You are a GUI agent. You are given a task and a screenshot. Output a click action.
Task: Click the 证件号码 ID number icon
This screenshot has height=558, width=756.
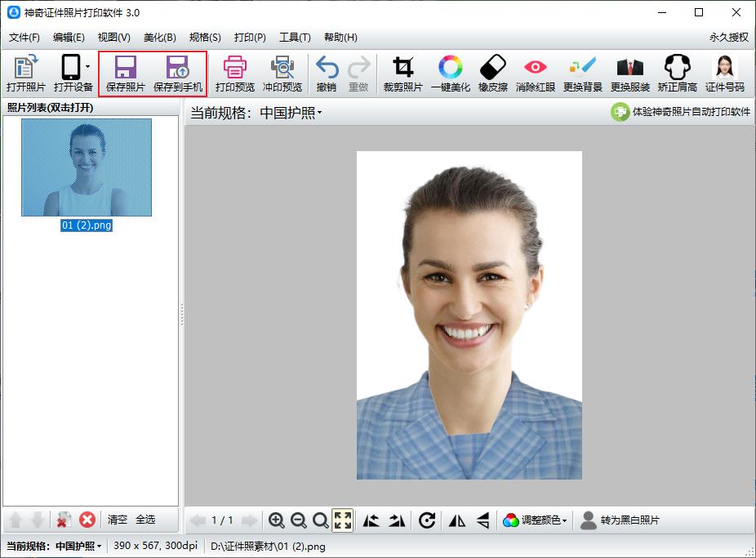[722, 73]
